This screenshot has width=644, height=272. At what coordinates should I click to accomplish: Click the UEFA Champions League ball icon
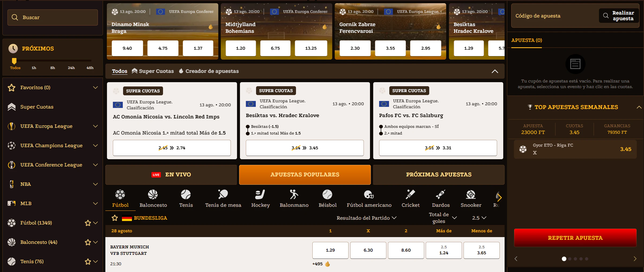[12, 146]
